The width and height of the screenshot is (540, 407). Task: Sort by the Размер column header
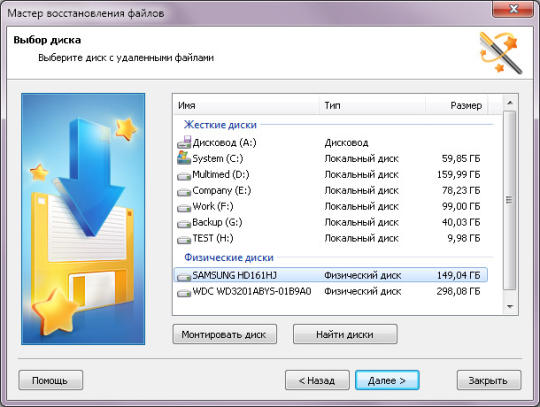pyautogui.click(x=457, y=105)
